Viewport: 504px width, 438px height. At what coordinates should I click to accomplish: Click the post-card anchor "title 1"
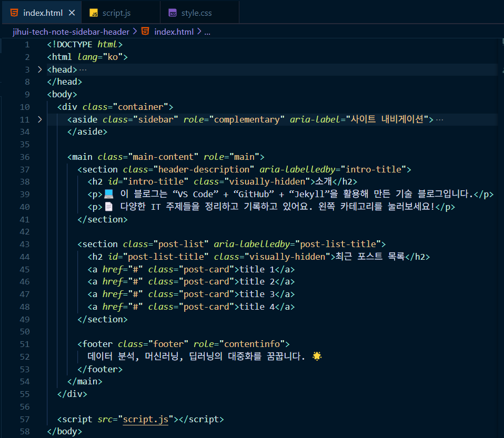(191, 269)
